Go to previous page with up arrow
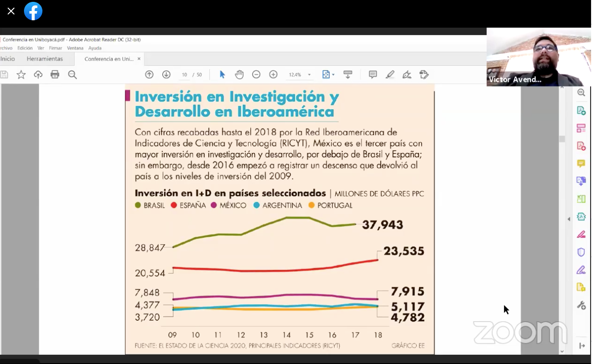This screenshot has width=592, height=364. [149, 75]
